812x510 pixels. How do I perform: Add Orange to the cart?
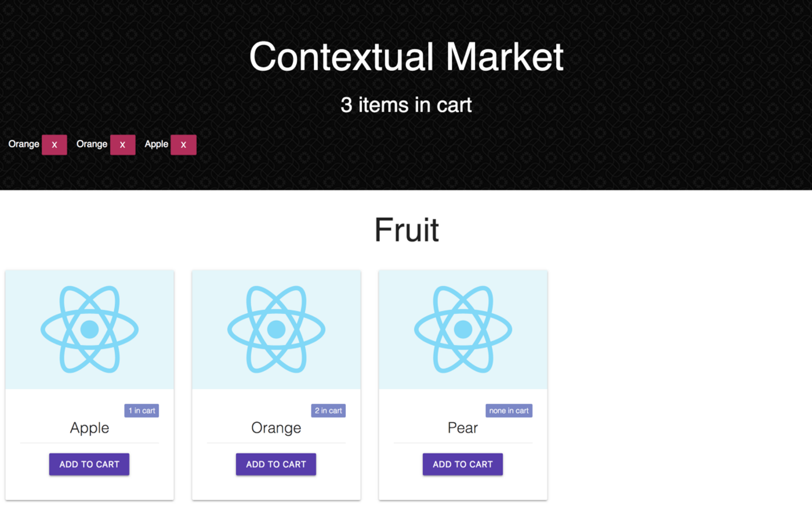pos(276,464)
